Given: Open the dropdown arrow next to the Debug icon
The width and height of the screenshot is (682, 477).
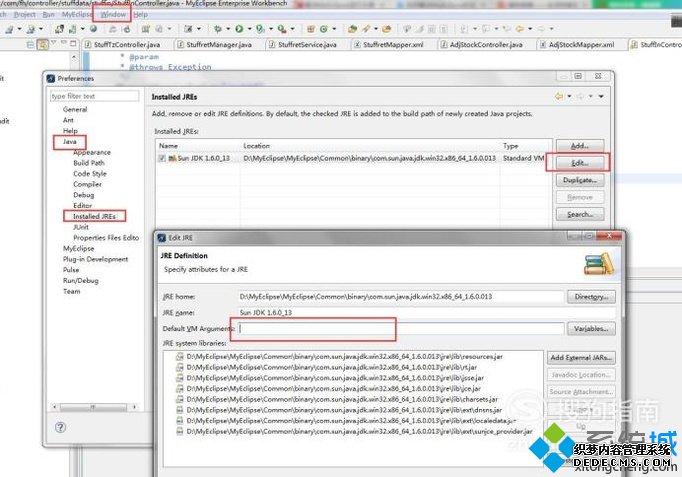Looking at the screenshot, I should (228, 29).
